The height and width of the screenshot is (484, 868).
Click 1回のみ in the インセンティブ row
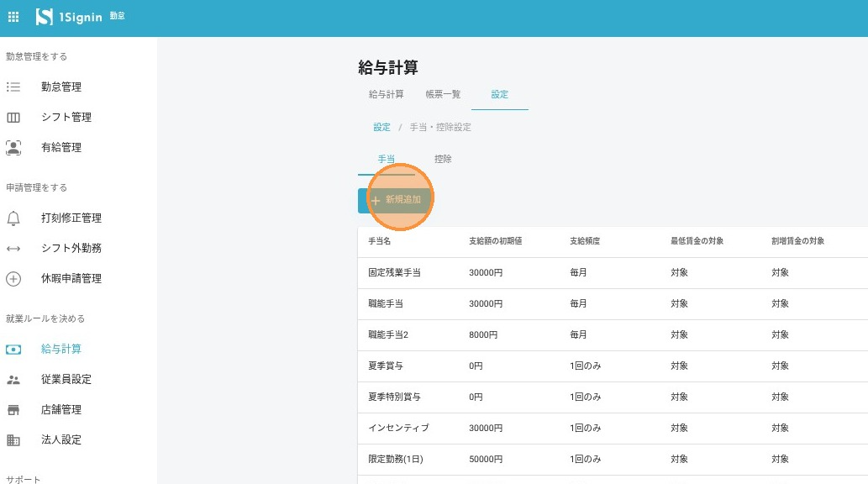(x=585, y=428)
